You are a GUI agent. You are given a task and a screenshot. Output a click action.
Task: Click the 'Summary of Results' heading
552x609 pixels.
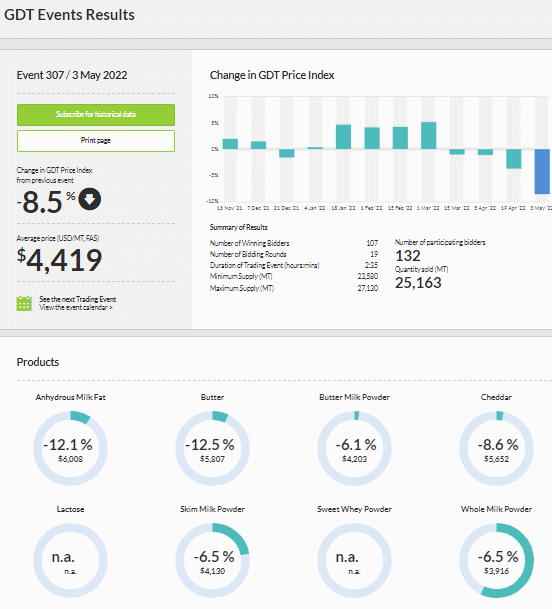click(x=239, y=227)
